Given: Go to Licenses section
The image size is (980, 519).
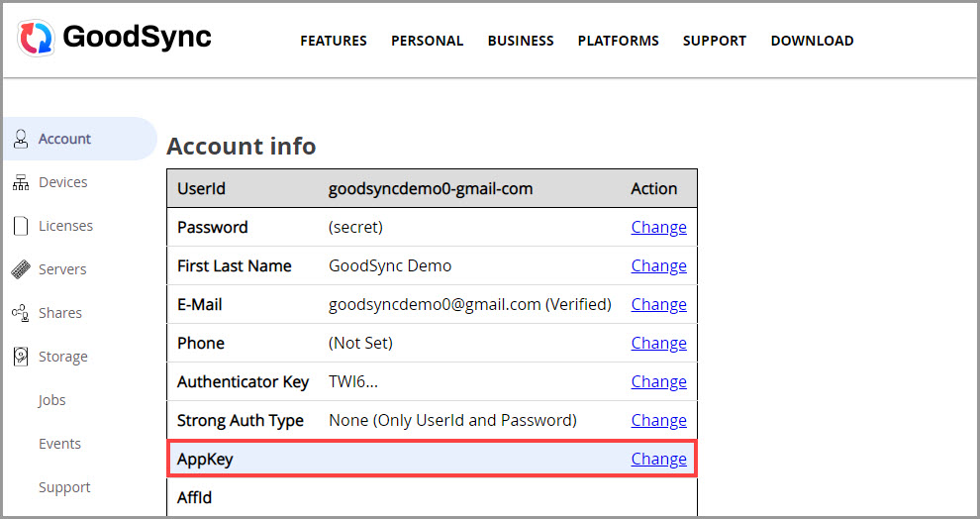Looking at the screenshot, I should [x=65, y=226].
